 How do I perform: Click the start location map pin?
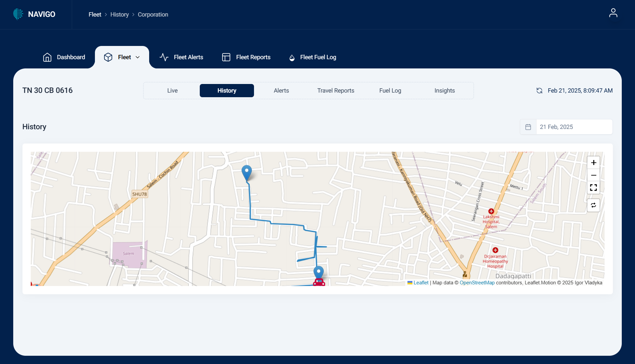click(x=246, y=172)
